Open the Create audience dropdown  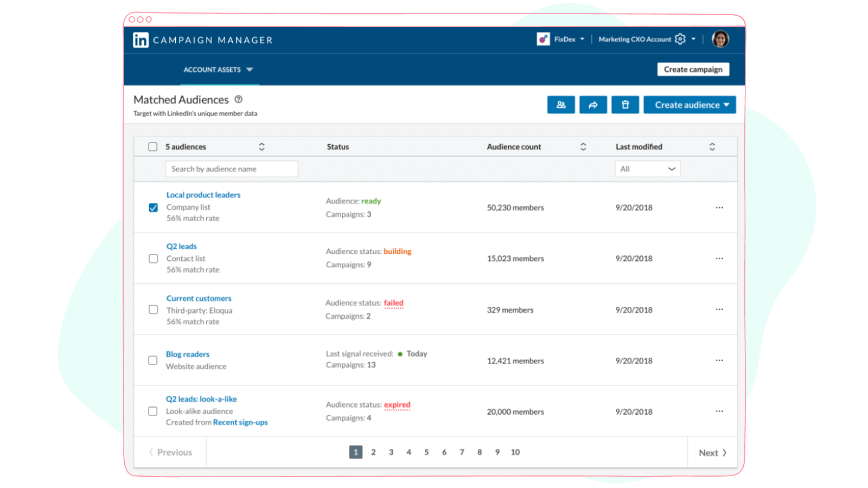click(x=690, y=105)
